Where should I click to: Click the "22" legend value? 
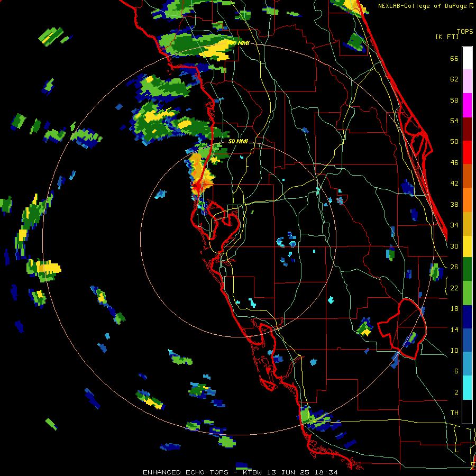454,288
